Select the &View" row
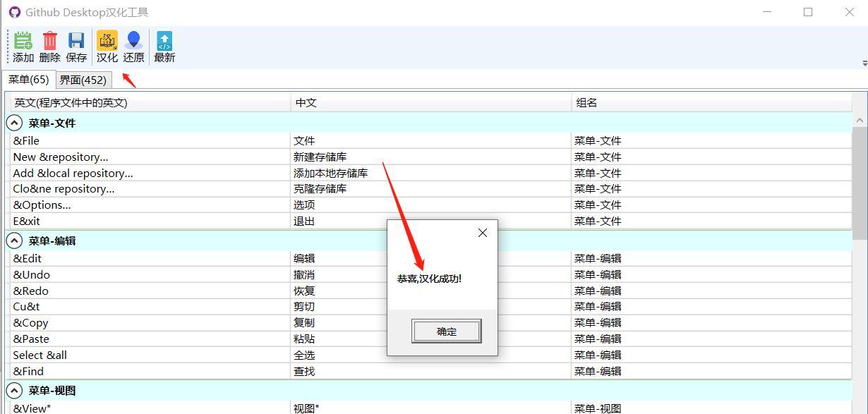The width and height of the screenshot is (868, 414). pyautogui.click(x=430, y=408)
